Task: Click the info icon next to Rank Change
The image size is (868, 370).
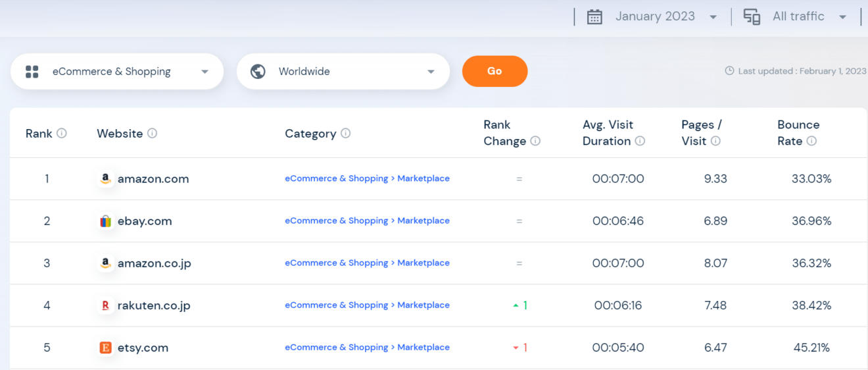Action: [x=535, y=141]
